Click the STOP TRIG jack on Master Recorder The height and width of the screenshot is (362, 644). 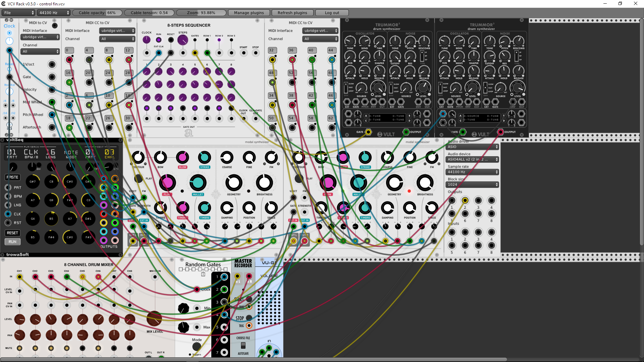(x=249, y=325)
